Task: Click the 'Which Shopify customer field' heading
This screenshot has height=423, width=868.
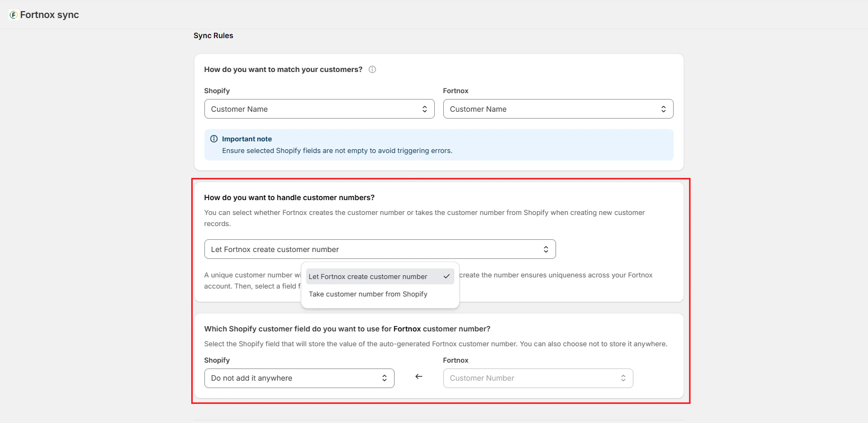Action: pos(347,329)
